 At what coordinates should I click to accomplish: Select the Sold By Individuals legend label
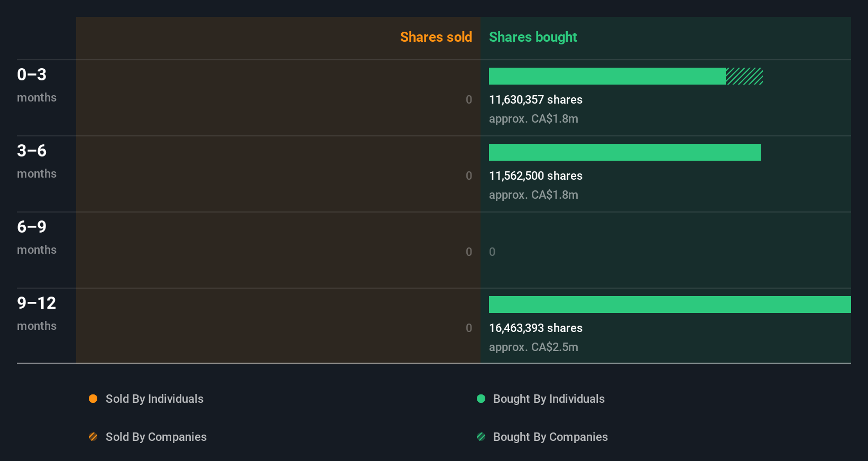point(154,399)
